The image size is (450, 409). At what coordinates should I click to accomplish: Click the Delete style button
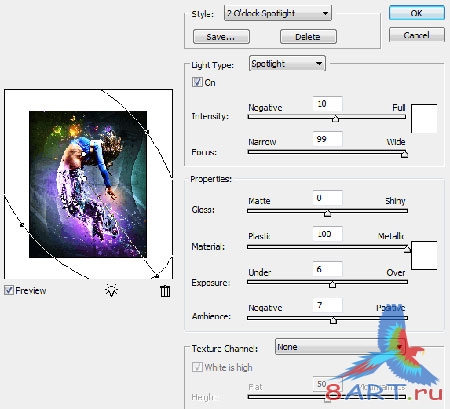[x=308, y=36]
